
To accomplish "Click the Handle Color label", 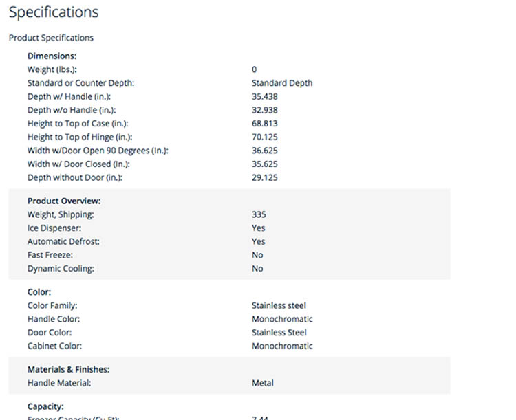I will [x=54, y=319].
